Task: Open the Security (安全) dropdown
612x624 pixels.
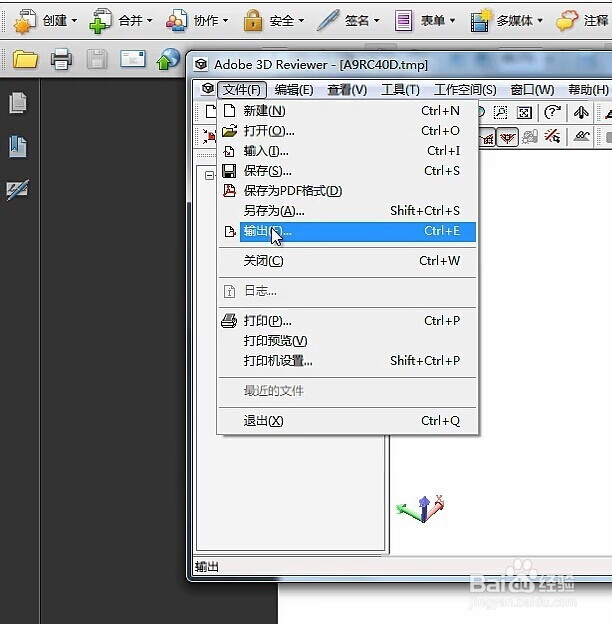Action: 273,21
